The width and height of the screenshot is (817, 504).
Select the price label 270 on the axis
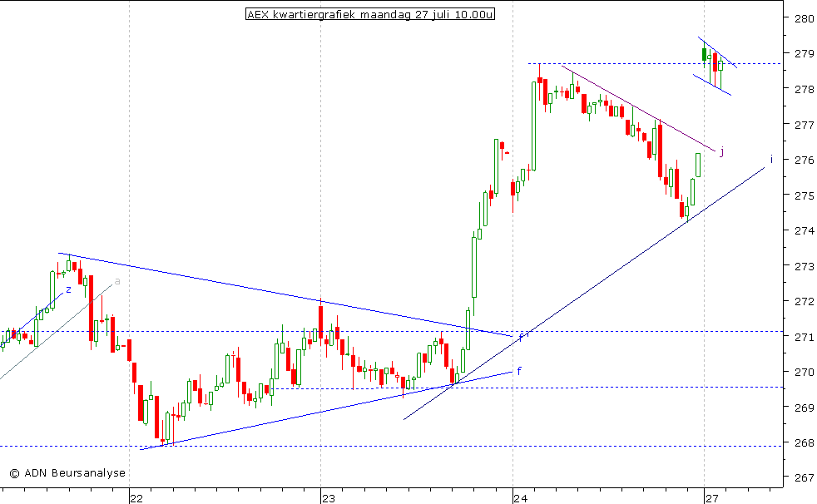[x=804, y=372]
